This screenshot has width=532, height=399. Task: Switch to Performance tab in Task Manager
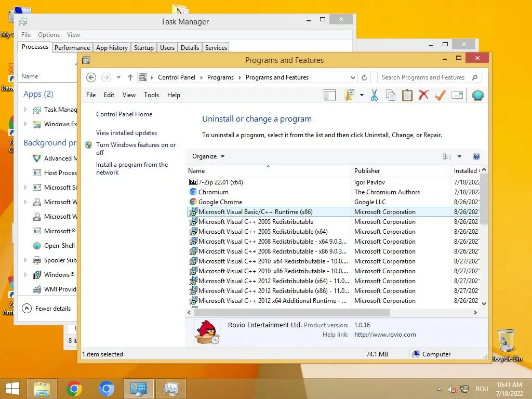click(72, 47)
